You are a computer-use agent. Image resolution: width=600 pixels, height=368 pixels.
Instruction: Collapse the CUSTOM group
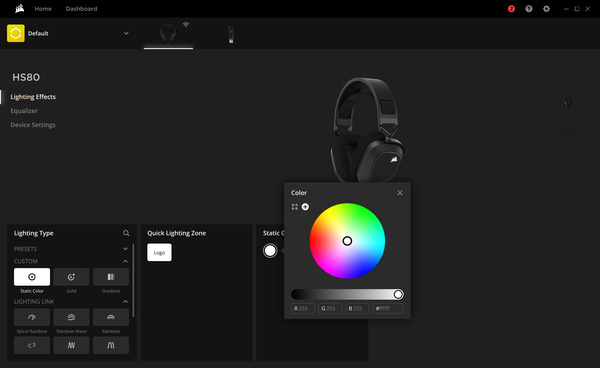click(125, 261)
